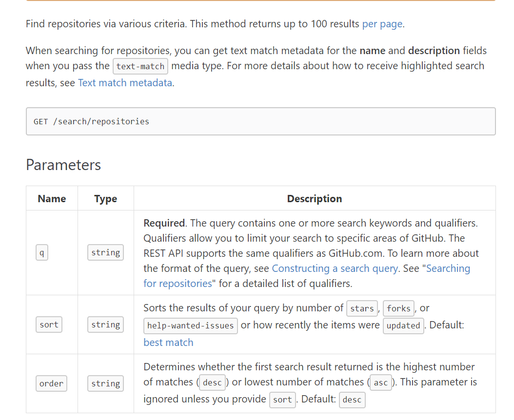
Task: Open the "per page" link
Action: [x=382, y=23]
